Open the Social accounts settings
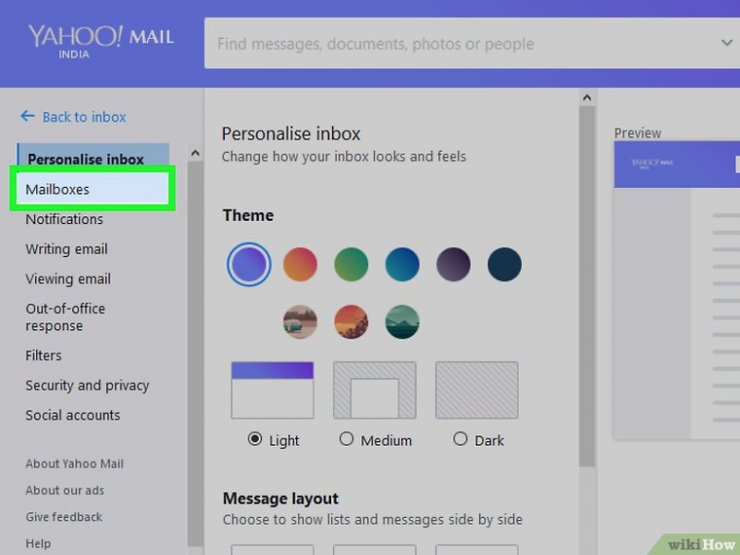 [73, 415]
